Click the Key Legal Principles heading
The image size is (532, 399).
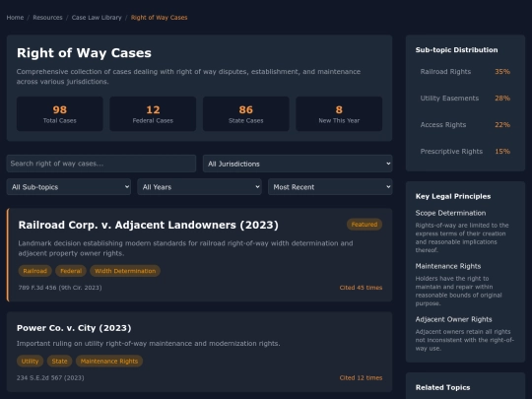[x=453, y=196]
